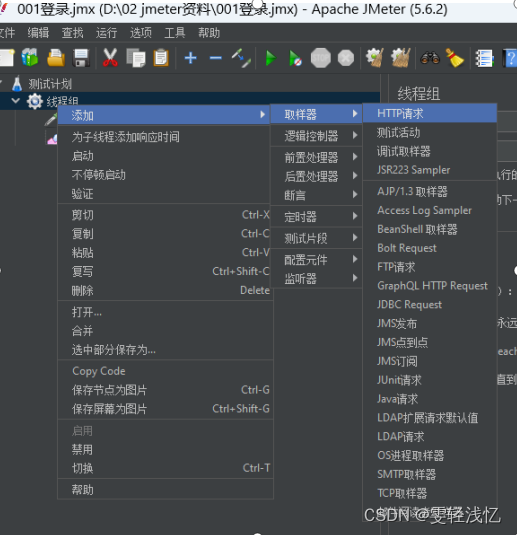Click 验证 in context menu

165,194
